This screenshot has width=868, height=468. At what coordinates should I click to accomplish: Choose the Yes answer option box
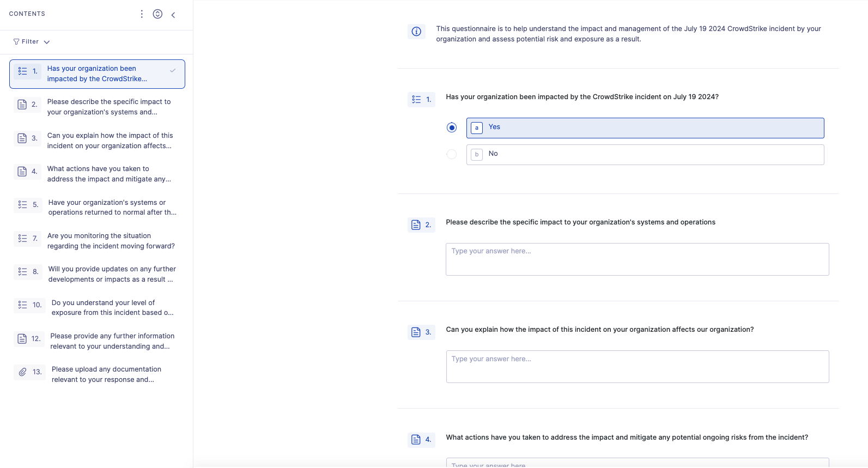pyautogui.click(x=645, y=128)
